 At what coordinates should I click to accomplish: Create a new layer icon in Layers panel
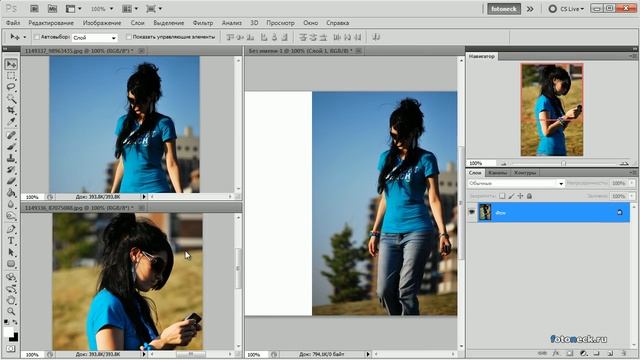click(610, 353)
